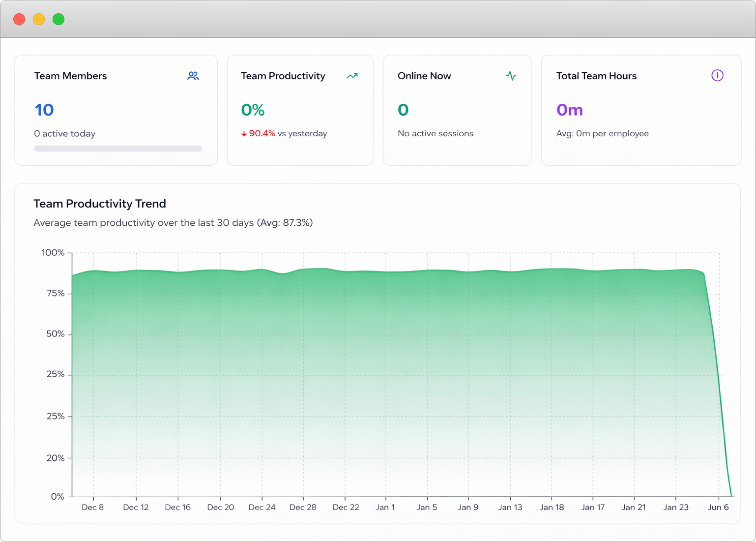Click the green Online Now count 0
Image resolution: width=756 pixels, height=542 pixels.
click(403, 110)
